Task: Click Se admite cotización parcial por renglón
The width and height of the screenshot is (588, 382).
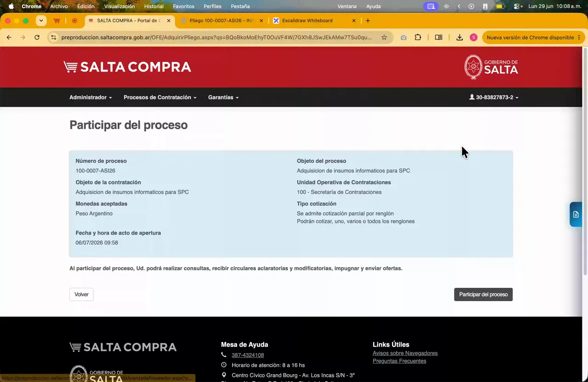Action: click(345, 213)
